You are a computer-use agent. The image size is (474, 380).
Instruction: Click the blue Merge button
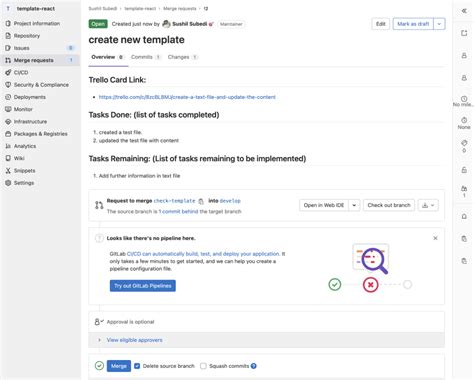[119, 366]
